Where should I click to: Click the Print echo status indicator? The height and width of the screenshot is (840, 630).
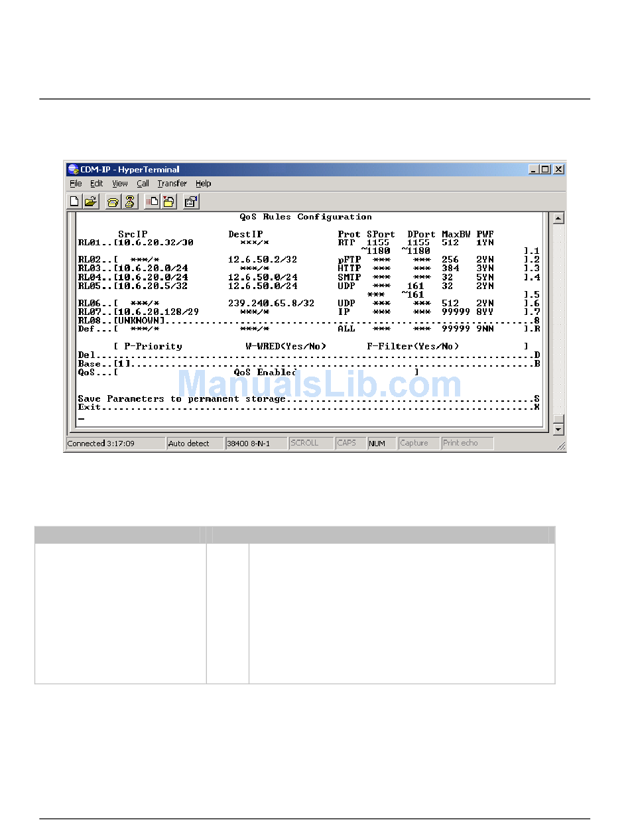[x=468, y=444]
